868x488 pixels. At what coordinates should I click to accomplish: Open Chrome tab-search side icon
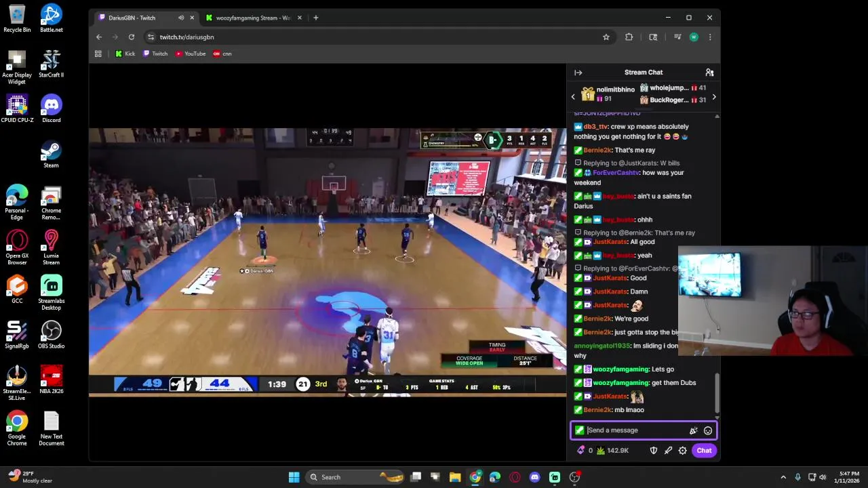(x=653, y=37)
